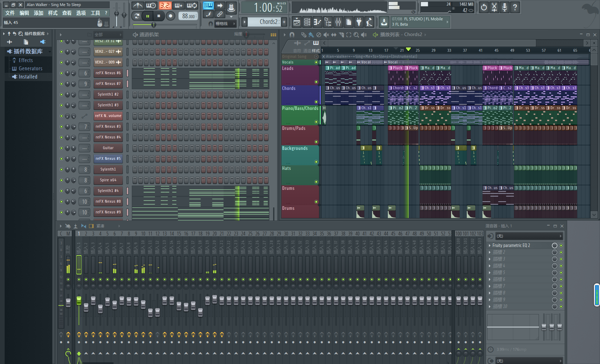Open the 工具 menu
This screenshot has height=364, width=600.
(95, 13)
